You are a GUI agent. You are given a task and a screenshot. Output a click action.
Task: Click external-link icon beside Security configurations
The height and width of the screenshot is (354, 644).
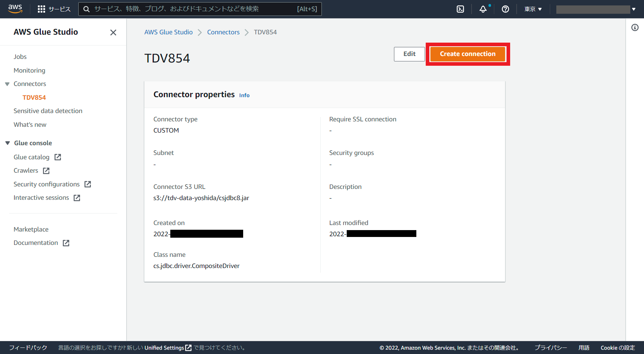(88, 184)
